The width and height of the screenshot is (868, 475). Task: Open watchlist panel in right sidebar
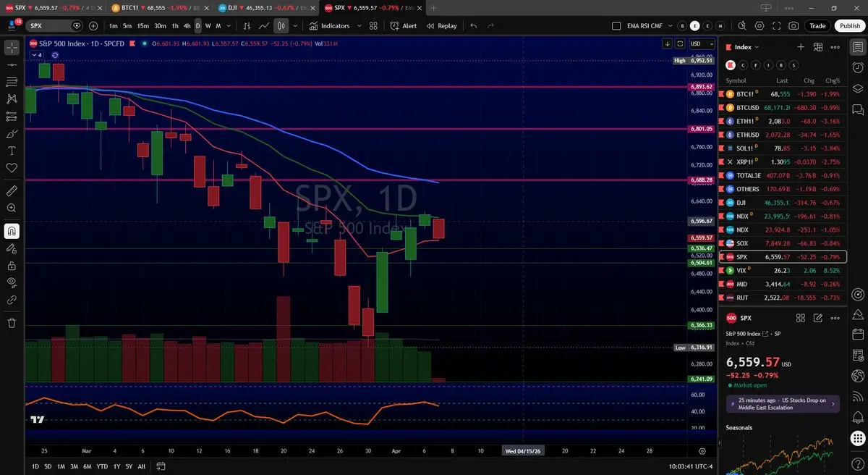click(858, 47)
